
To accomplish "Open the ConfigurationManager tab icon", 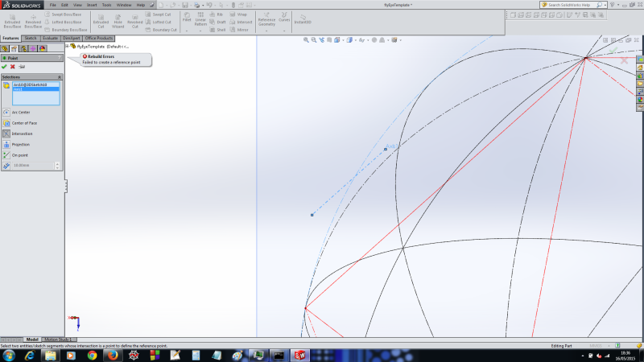I will click(24, 48).
